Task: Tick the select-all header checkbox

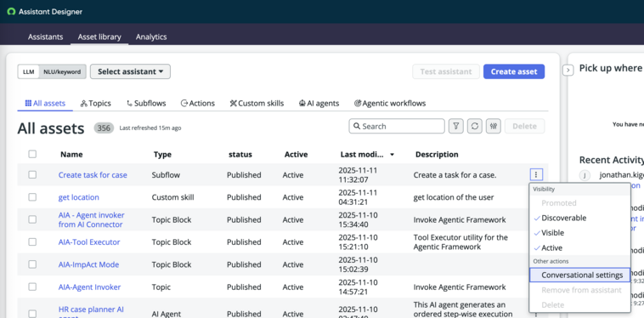Action: click(32, 154)
